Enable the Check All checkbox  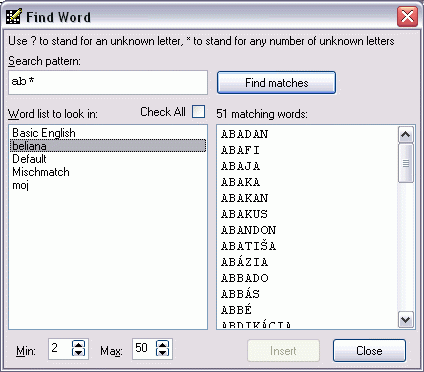pyautogui.click(x=198, y=112)
